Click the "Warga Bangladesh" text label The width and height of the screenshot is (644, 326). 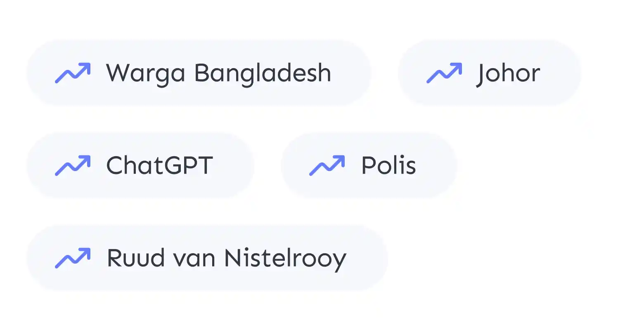pos(219,74)
